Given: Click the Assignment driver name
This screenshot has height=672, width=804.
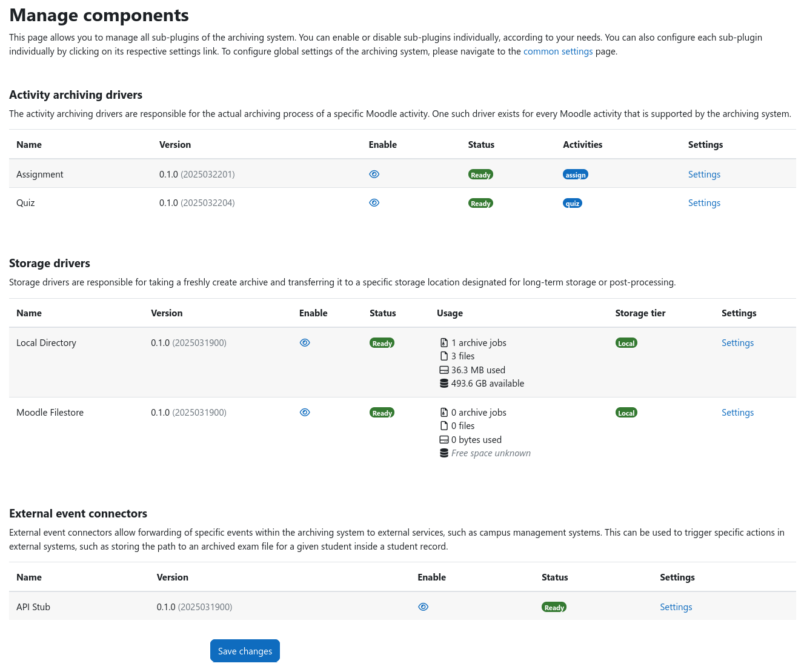Looking at the screenshot, I should click(x=40, y=175).
